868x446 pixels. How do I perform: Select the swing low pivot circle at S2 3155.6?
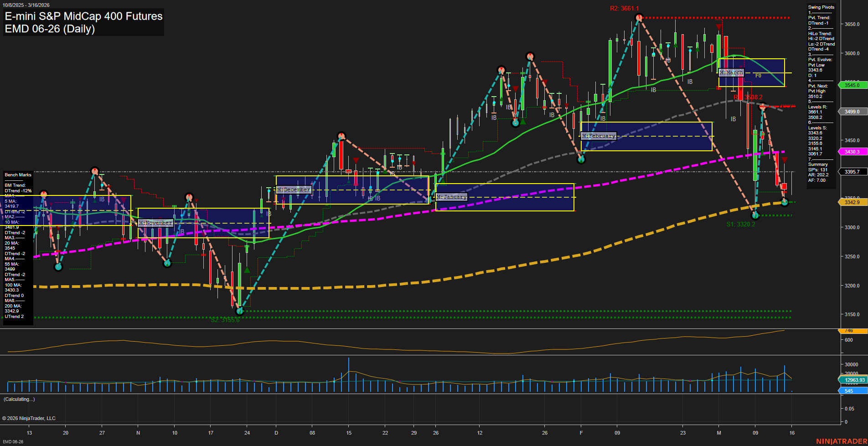[240, 311]
